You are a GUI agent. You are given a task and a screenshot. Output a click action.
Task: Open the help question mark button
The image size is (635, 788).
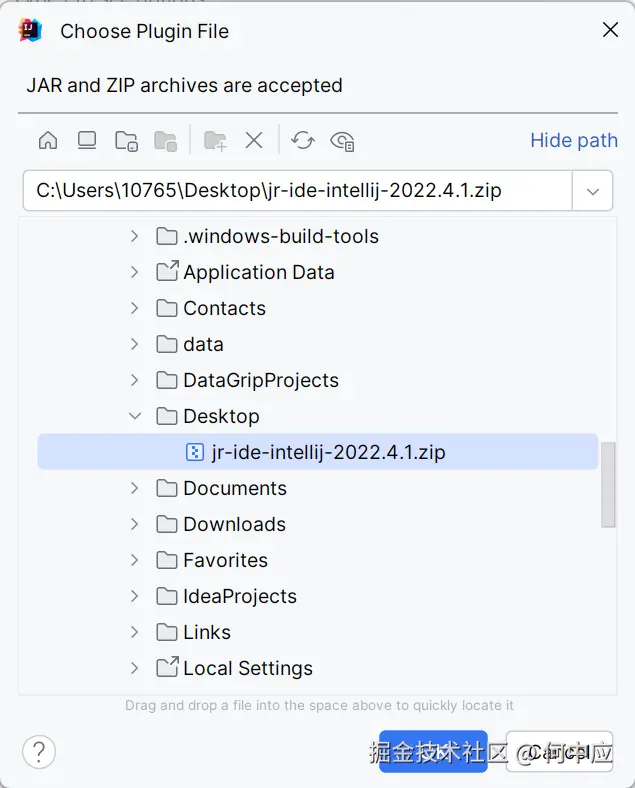pos(39,751)
